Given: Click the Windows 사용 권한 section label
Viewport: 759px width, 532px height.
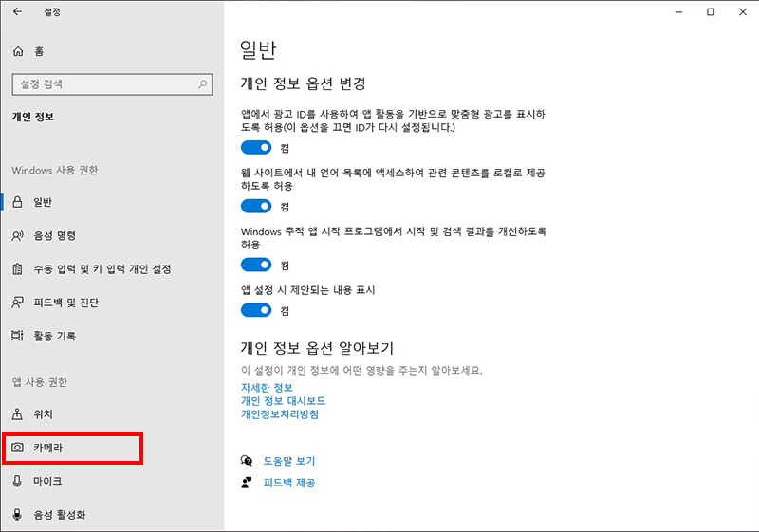Looking at the screenshot, I should [x=55, y=171].
